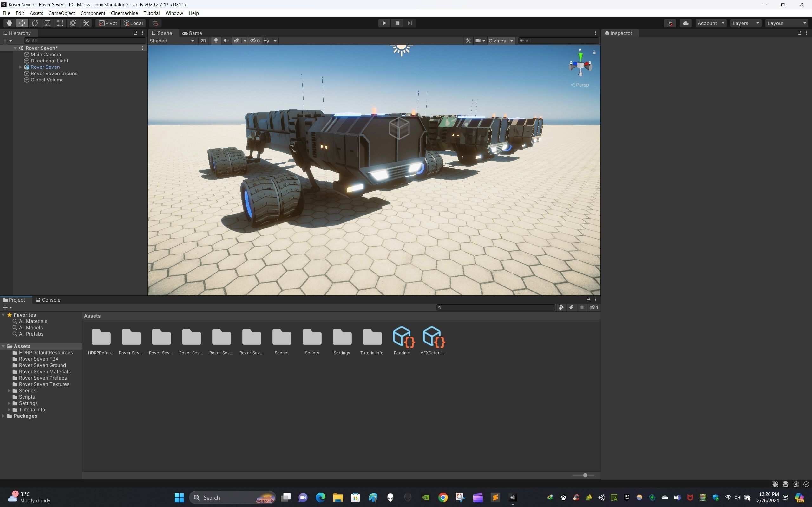Open the Layers dropdown
The width and height of the screenshot is (812, 507).
tap(745, 23)
